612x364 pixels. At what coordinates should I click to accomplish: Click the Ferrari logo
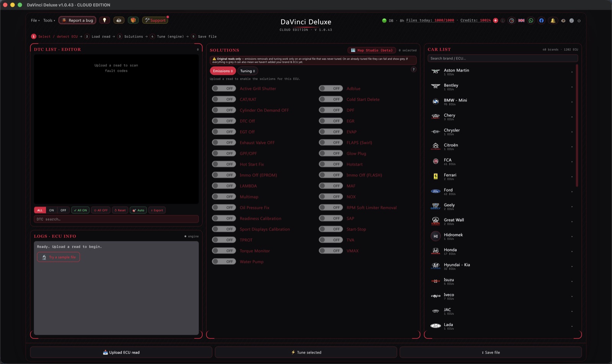[435, 176]
